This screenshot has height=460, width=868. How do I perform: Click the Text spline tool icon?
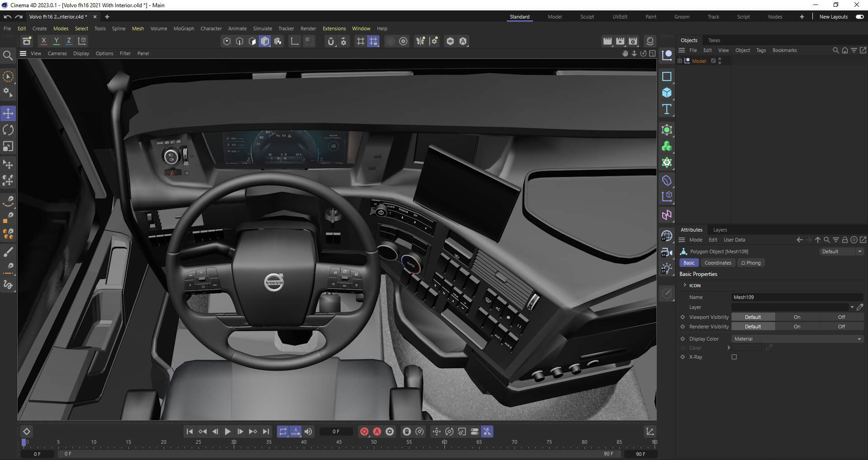point(666,109)
